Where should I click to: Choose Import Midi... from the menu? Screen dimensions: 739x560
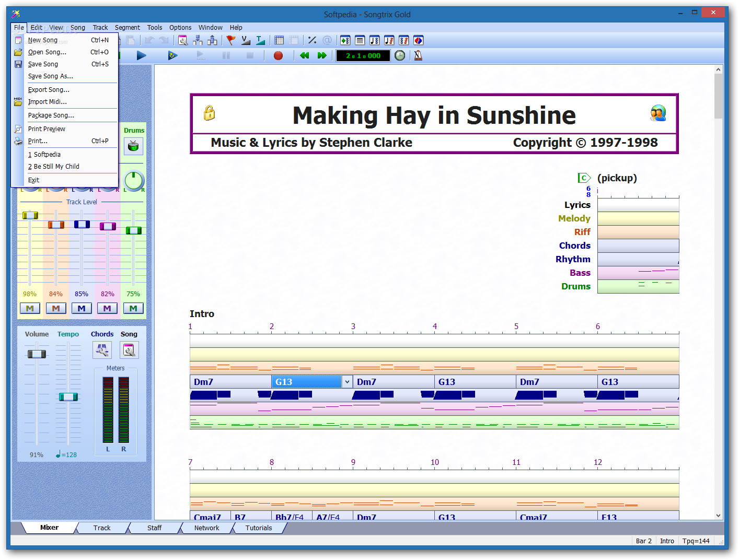coord(65,102)
